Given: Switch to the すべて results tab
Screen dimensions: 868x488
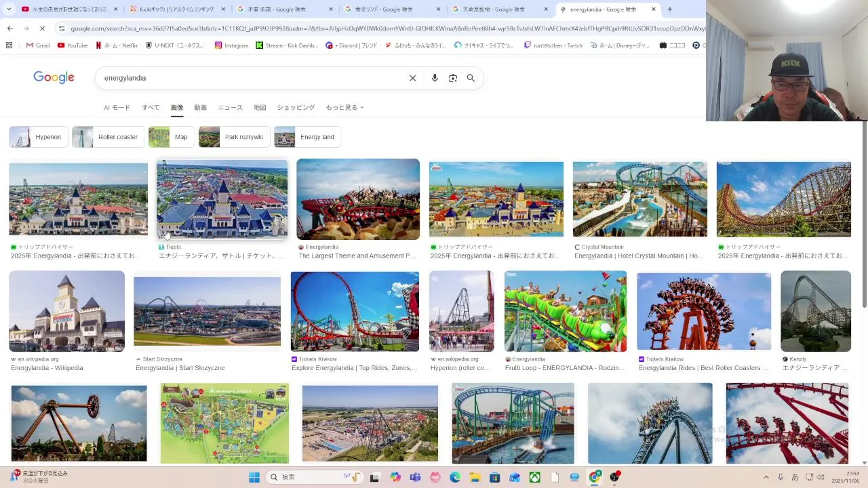Looking at the screenshot, I should [151, 107].
